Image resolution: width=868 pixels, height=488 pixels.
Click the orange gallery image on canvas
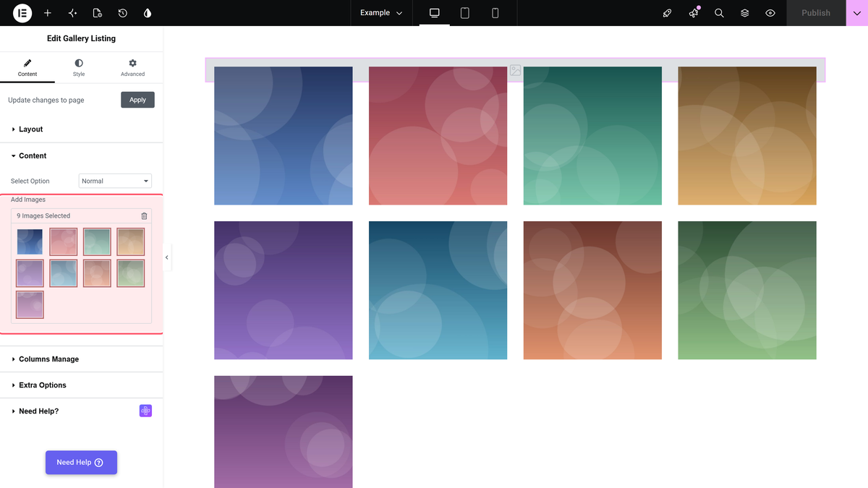coord(592,291)
